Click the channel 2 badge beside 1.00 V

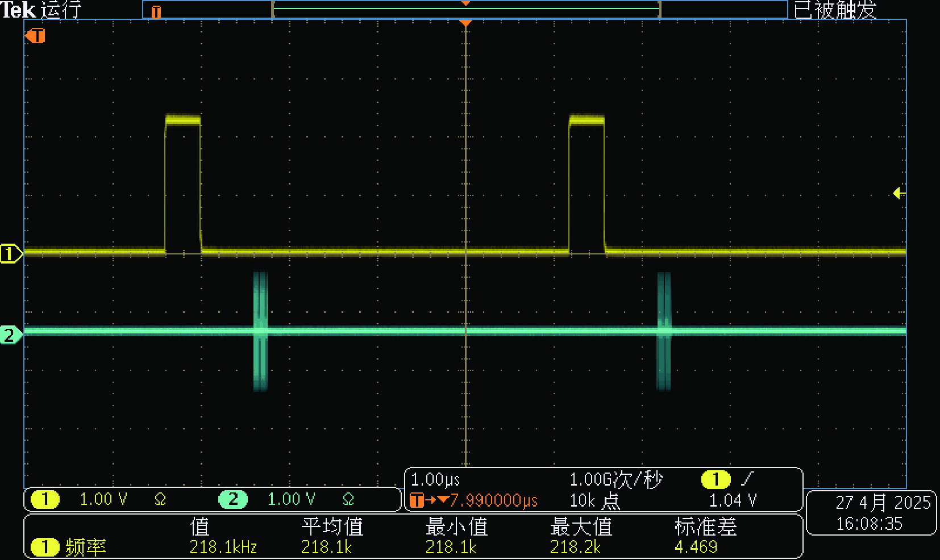(233, 499)
